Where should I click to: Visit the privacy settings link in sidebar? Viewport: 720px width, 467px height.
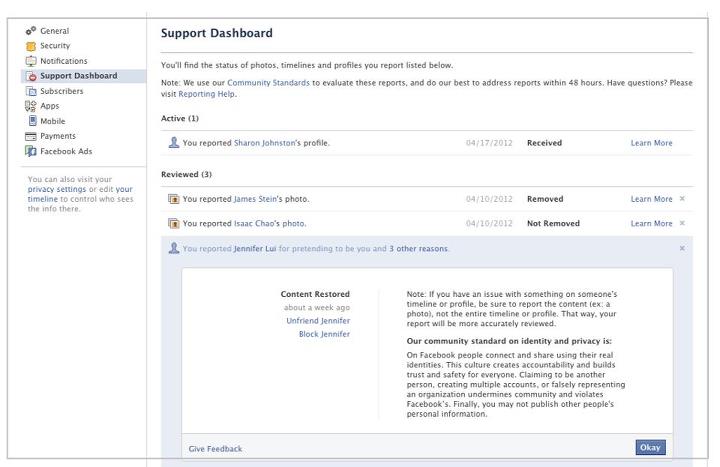56,189
